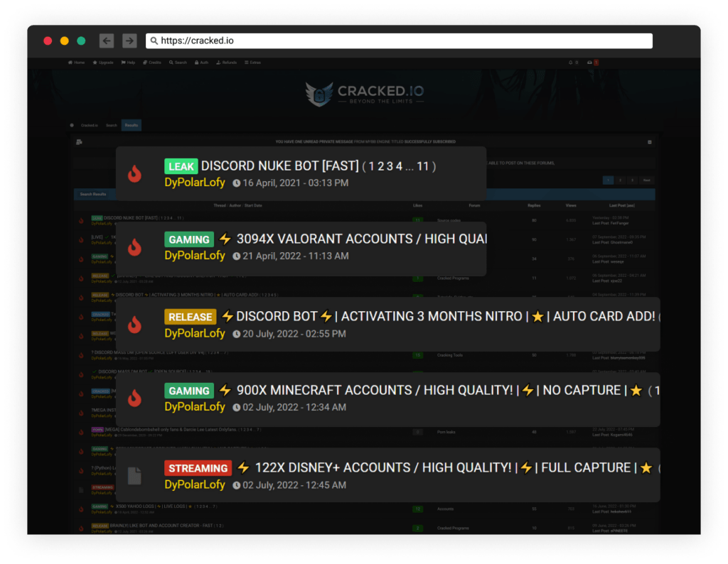Sort by Likes column header
Image resolution: width=728 pixels, height=564 pixels.
(x=417, y=205)
